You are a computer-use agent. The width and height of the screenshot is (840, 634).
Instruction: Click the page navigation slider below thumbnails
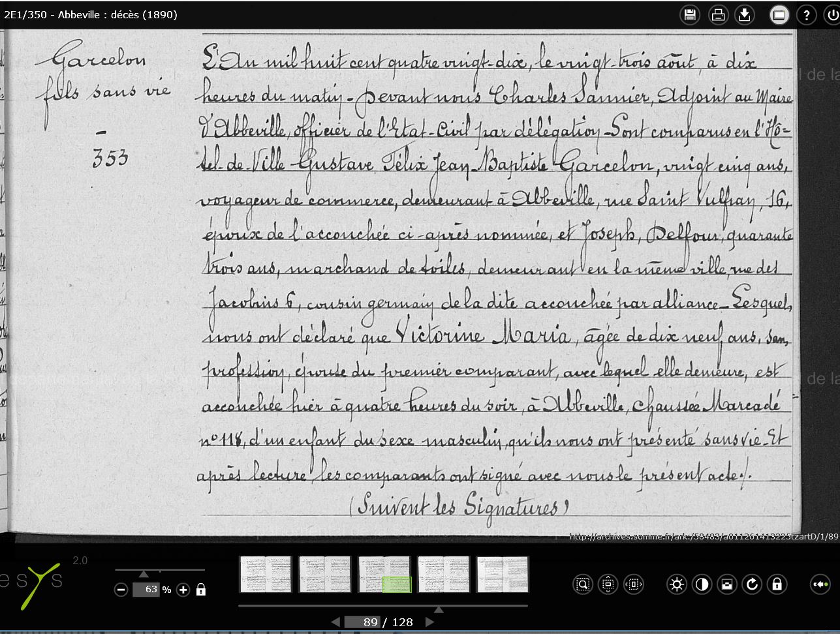click(x=383, y=606)
